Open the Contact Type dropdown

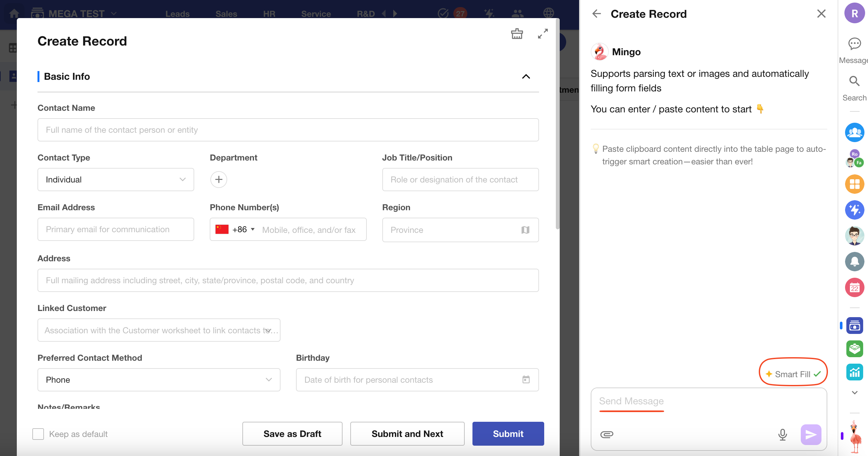[x=116, y=180]
